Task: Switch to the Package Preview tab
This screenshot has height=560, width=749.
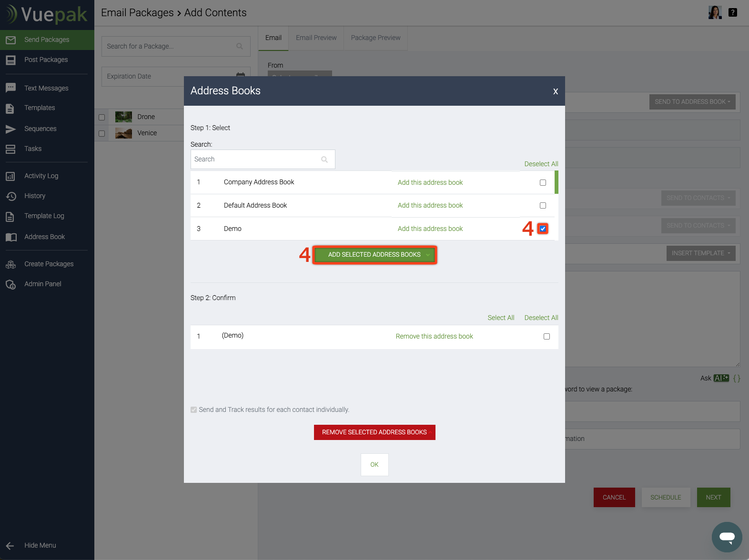Action: pyautogui.click(x=375, y=38)
